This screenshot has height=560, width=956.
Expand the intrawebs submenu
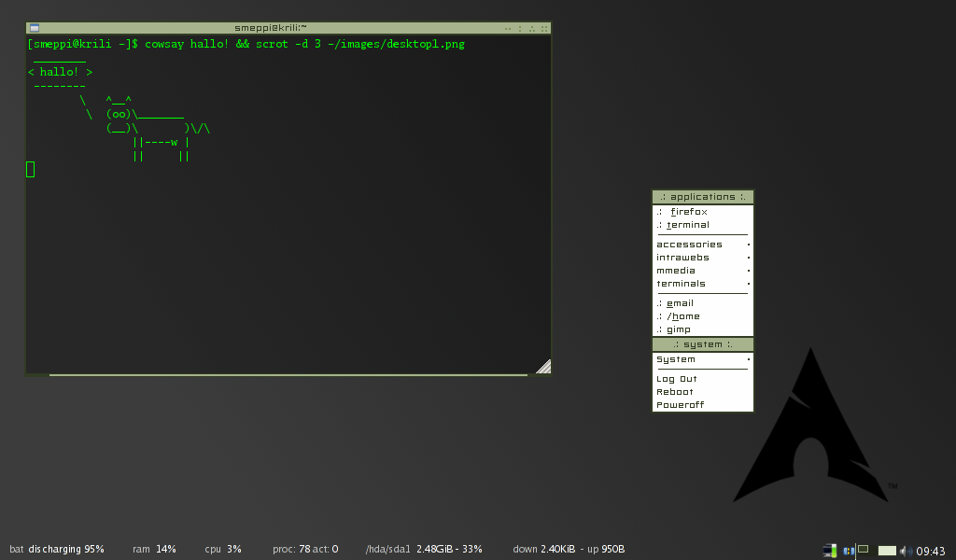[x=702, y=258]
